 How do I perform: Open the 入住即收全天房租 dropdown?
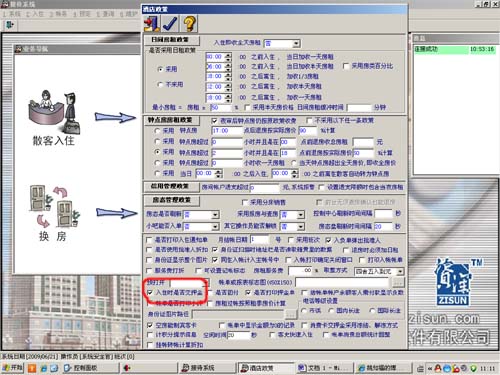tap(296, 43)
